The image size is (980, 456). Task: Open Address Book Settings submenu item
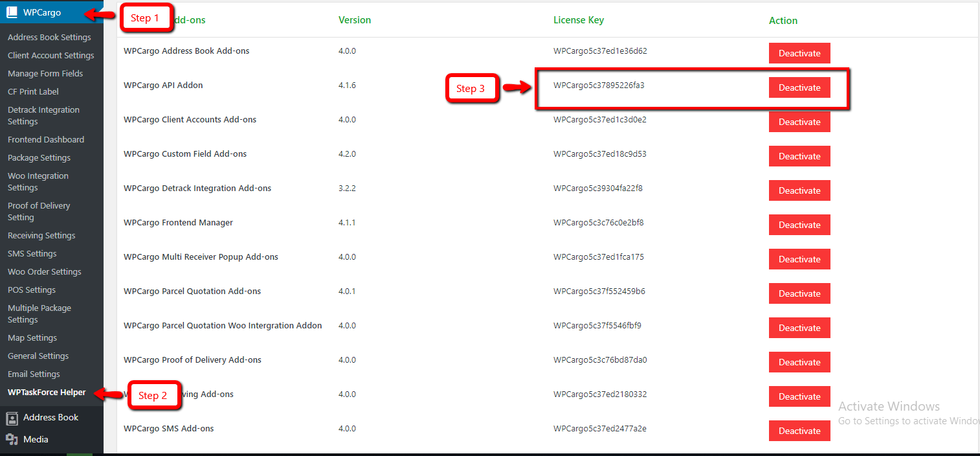pos(49,38)
